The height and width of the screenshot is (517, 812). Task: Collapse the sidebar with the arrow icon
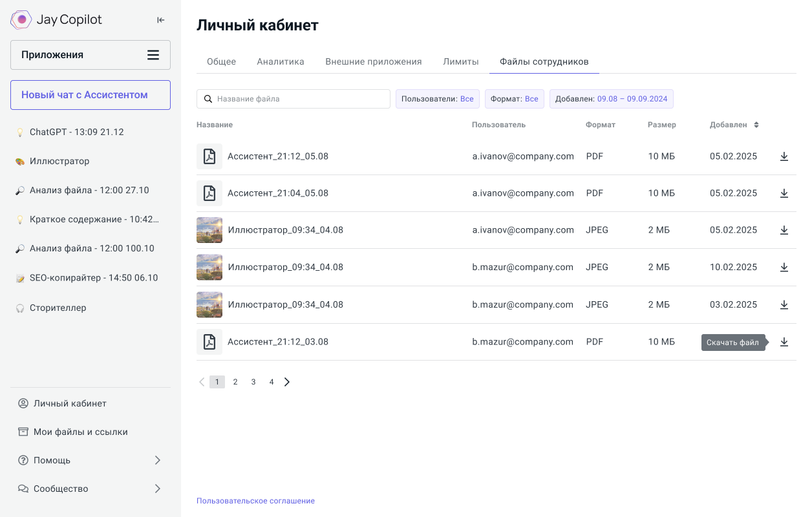click(x=161, y=20)
